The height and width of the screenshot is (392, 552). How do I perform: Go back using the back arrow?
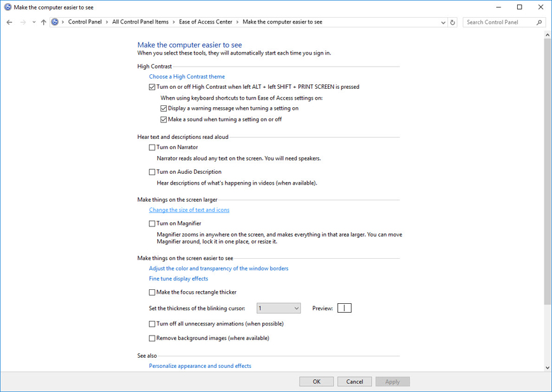tap(10, 22)
